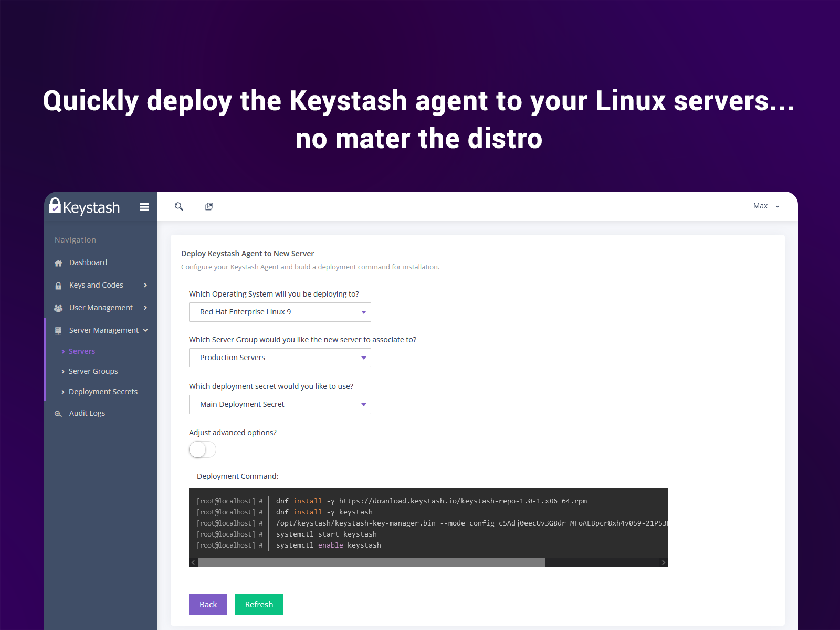Screen dimensions: 840x630
Task: Open search with the magnifier icon
Action: 179,206
